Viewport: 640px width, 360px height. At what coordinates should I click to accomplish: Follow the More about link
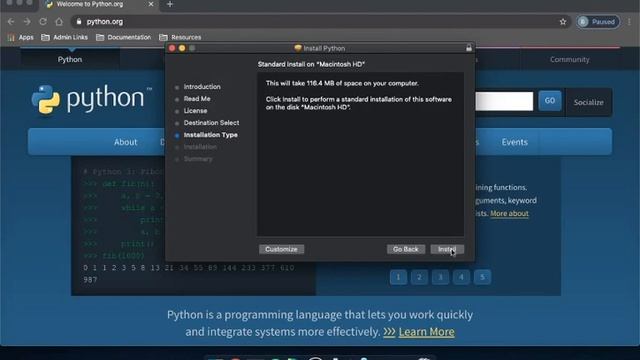[509, 213]
